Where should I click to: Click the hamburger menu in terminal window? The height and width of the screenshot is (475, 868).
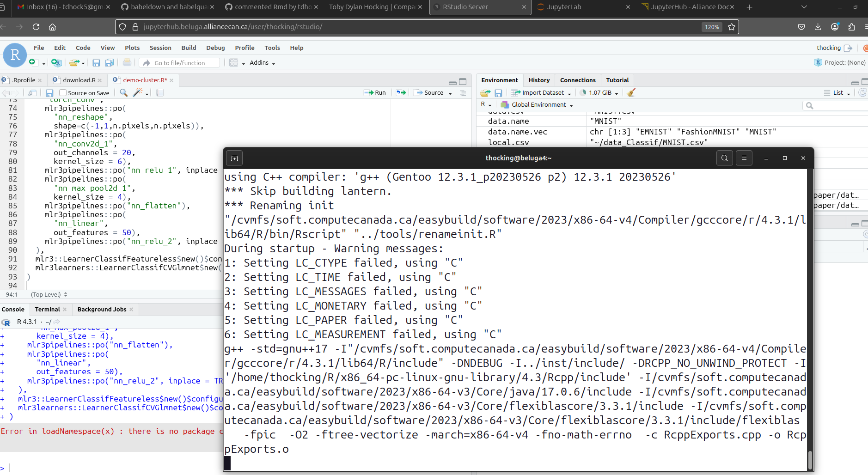pos(744,158)
